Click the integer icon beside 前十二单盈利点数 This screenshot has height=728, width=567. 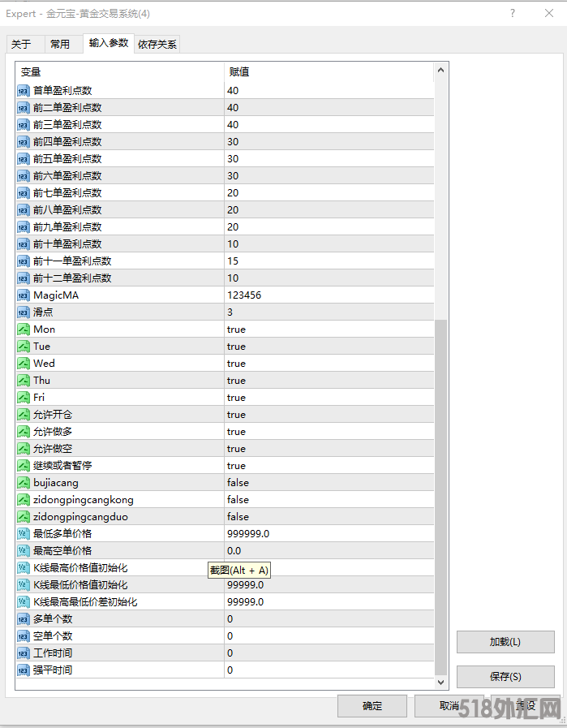coord(24,278)
